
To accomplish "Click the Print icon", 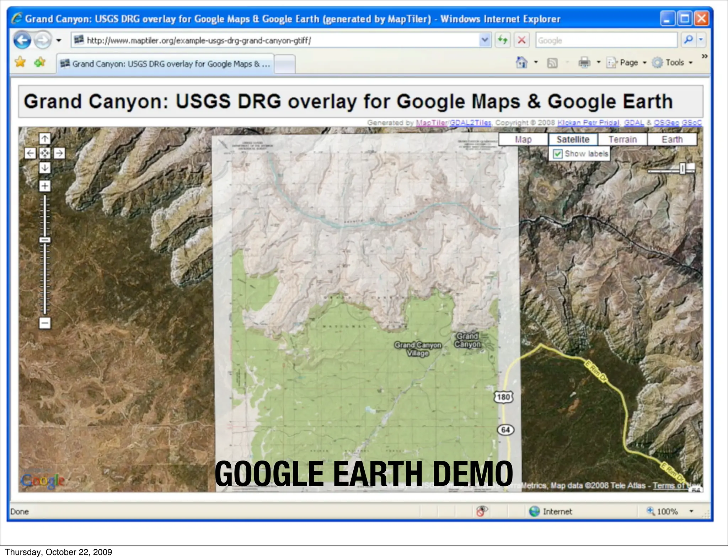I will 584,63.
